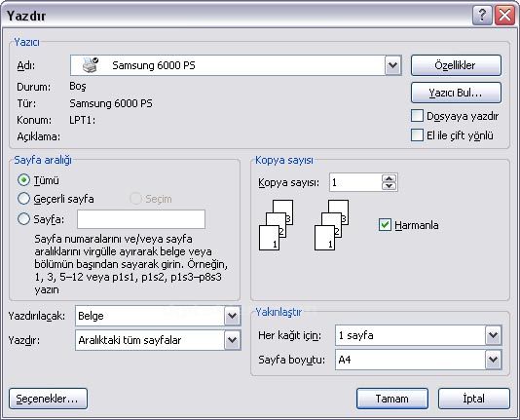
Task: Select the Sayfa radio button
Action: (x=23, y=219)
